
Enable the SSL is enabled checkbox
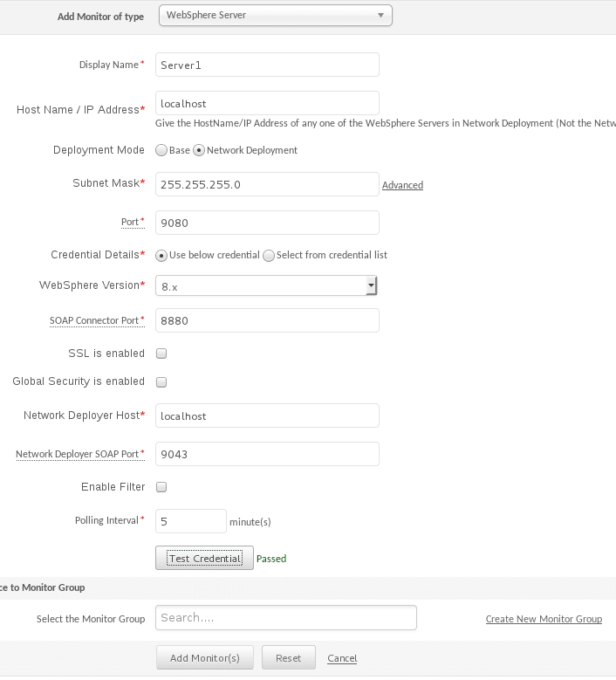(161, 354)
